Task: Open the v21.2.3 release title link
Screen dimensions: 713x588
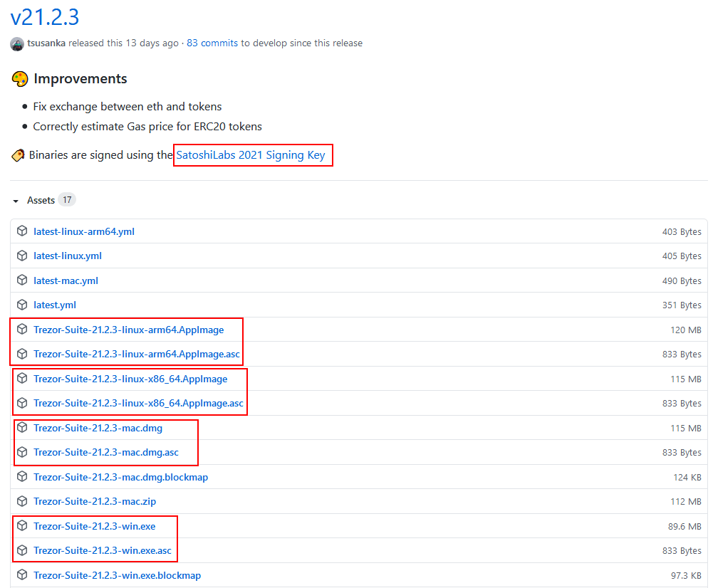Action: [45, 18]
